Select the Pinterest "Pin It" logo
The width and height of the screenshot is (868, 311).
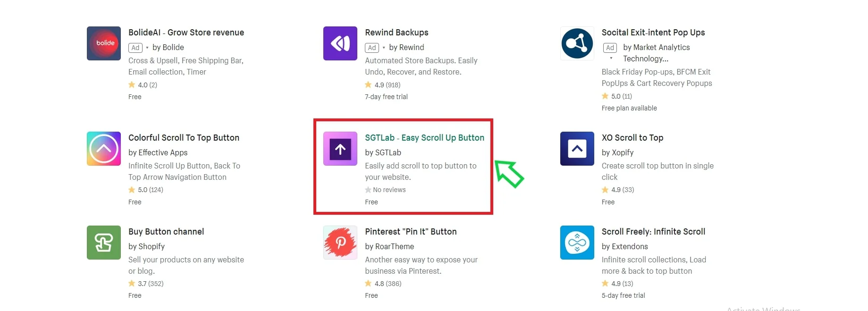point(340,243)
